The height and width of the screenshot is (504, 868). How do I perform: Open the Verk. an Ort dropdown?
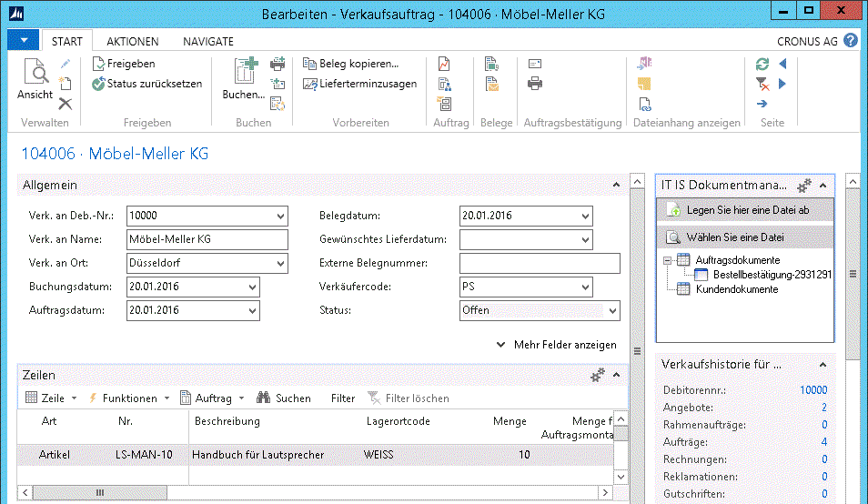[280, 263]
